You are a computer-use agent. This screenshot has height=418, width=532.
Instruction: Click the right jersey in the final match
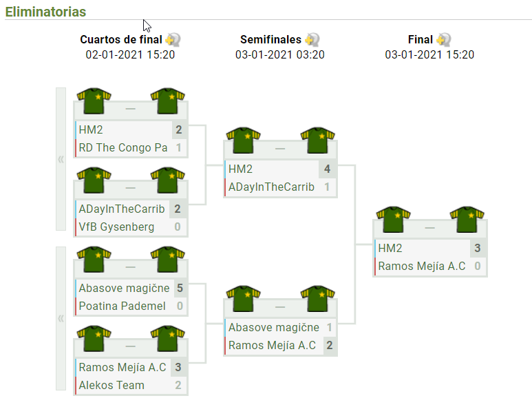pos(467,220)
